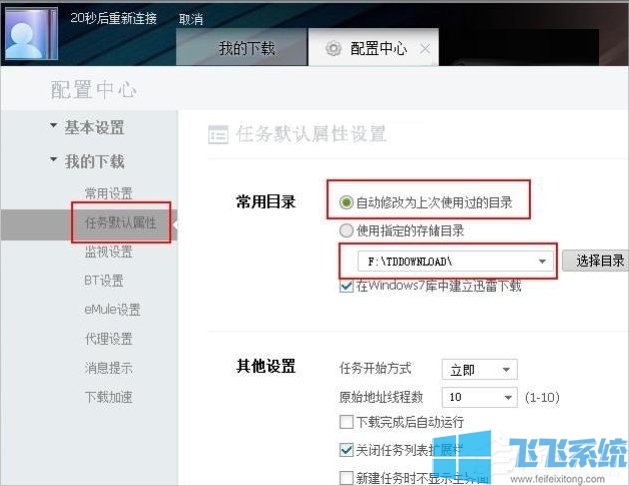Viewport: 629px width, 486px height.
Task: Click the gear icon on 配置中心 tab
Action: (x=333, y=48)
